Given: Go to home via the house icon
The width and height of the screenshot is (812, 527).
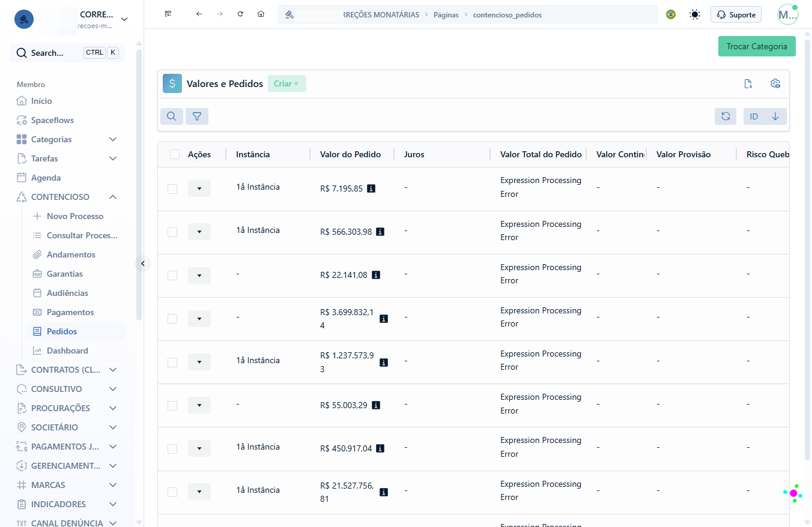Looking at the screenshot, I should point(261,14).
